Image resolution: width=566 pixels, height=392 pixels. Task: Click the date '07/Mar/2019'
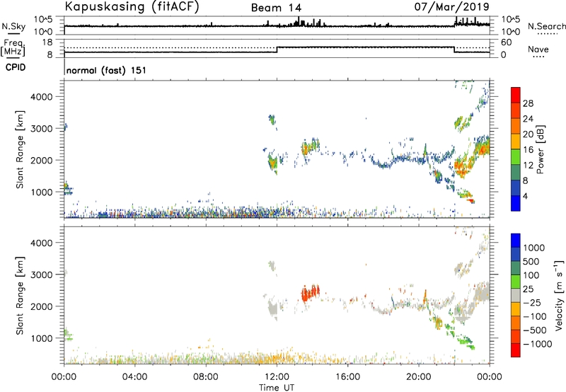[451, 6]
